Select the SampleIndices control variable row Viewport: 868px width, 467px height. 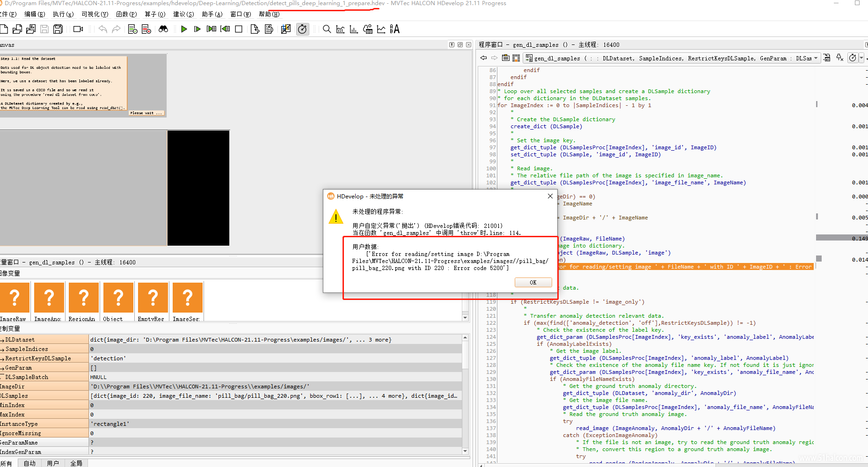click(x=231, y=349)
